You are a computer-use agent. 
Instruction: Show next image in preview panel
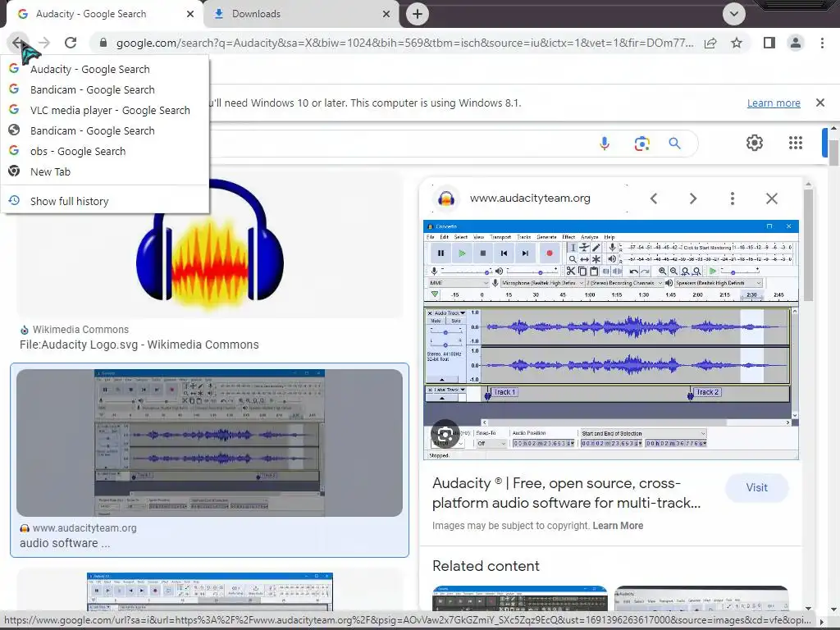692,199
